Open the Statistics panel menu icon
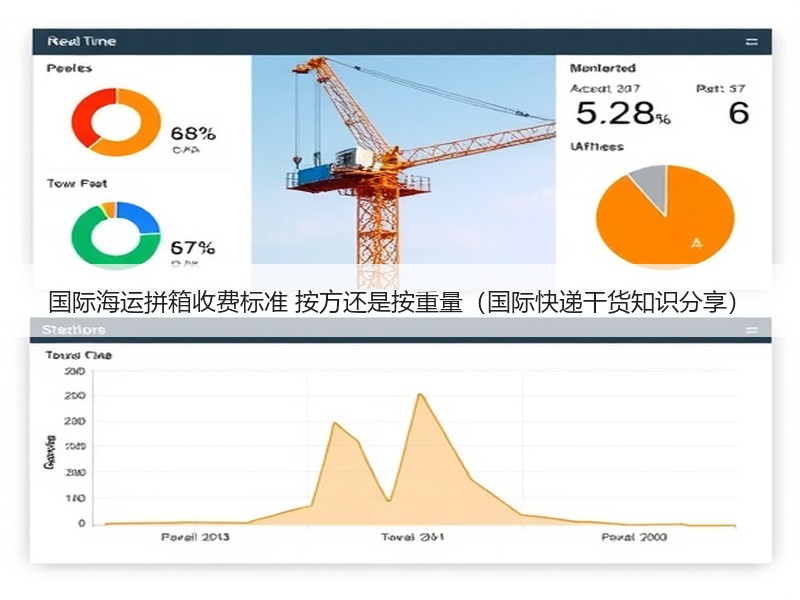 tap(751, 330)
